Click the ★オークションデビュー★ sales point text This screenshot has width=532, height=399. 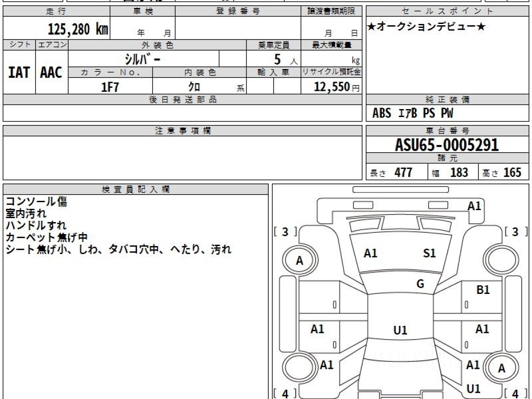(426, 27)
